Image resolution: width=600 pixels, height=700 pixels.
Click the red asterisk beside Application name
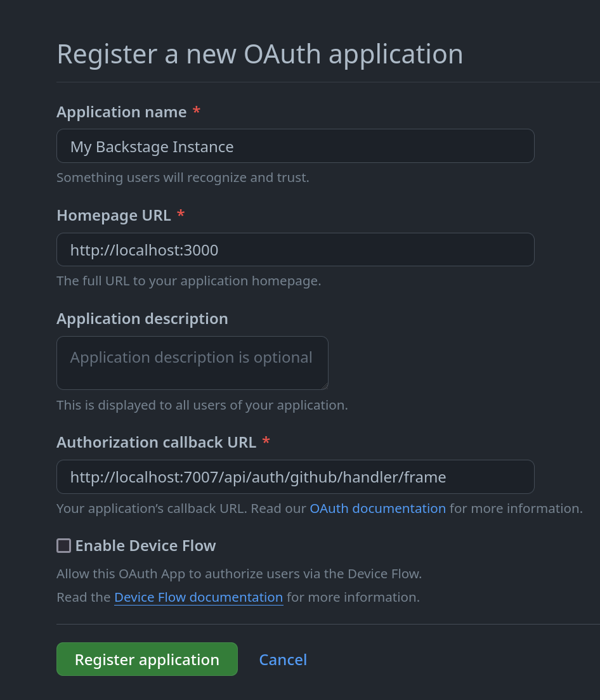(197, 112)
